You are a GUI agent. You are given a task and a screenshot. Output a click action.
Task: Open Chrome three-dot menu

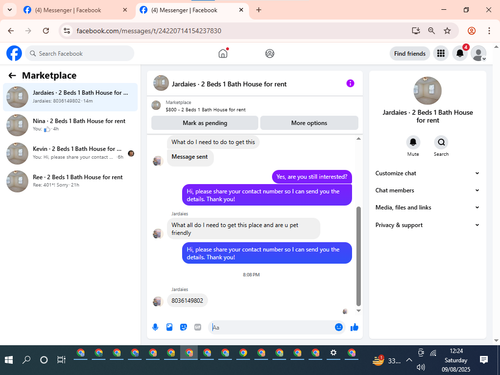click(x=489, y=31)
